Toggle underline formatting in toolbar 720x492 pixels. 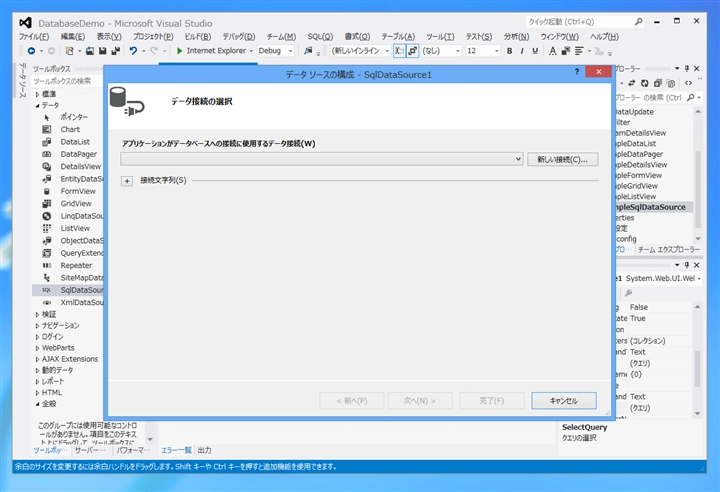click(x=535, y=51)
